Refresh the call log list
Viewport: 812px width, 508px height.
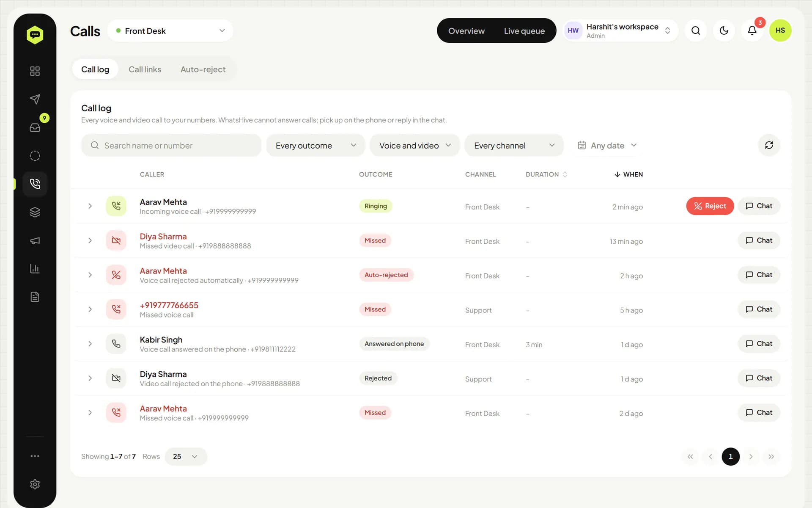[769, 145]
